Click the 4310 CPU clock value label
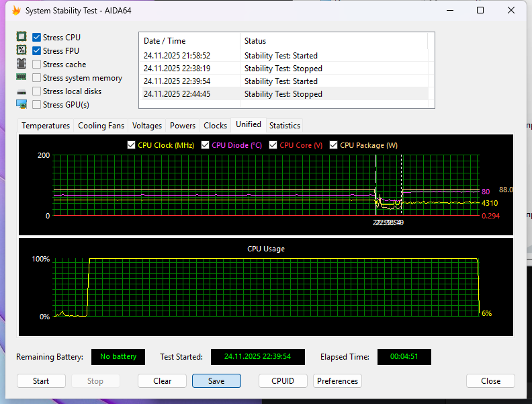Image resolution: width=532 pixels, height=404 pixels. coord(490,203)
